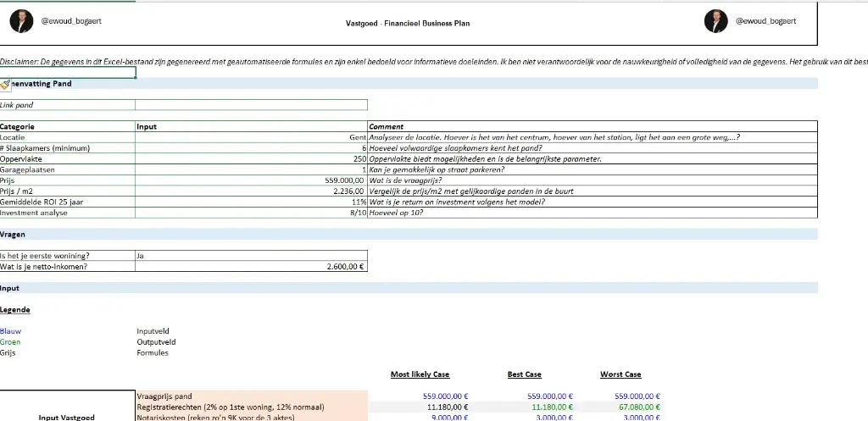
Task: Click the paintbrush format icon near Samenvatting Pand
Action: (6, 84)
